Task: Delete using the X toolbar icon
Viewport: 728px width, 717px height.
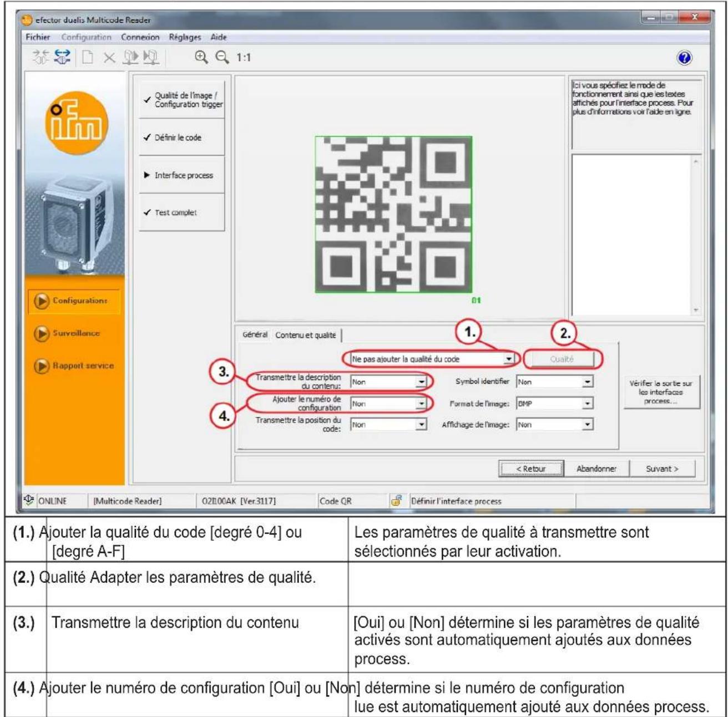Action: click(x=109, y=57)
